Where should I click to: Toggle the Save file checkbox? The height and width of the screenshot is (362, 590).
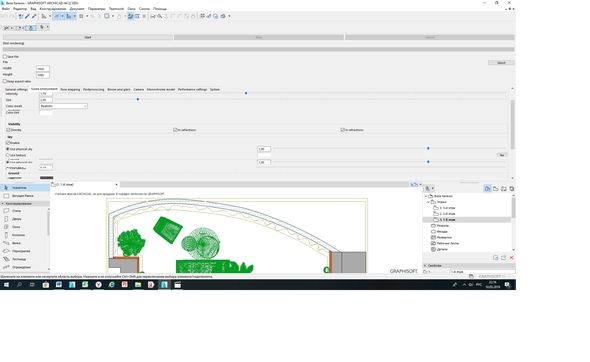pyautogui.click(x=5, y=56)
